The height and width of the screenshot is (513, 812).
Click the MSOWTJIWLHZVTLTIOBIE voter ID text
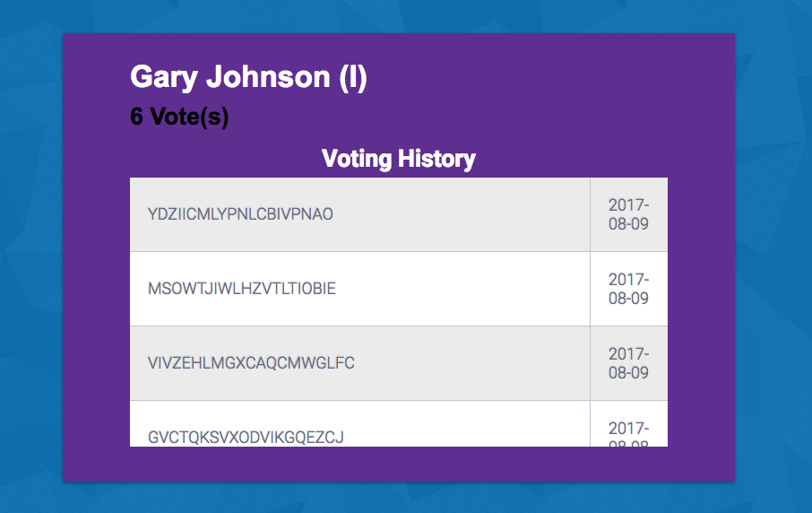click(x=242, y=289)
